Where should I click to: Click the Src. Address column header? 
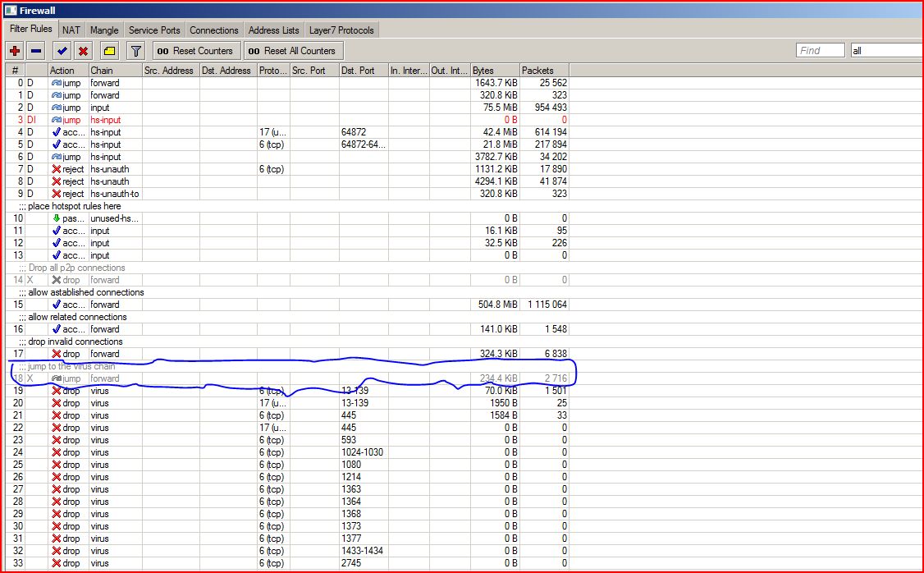(x=171, y=70)
